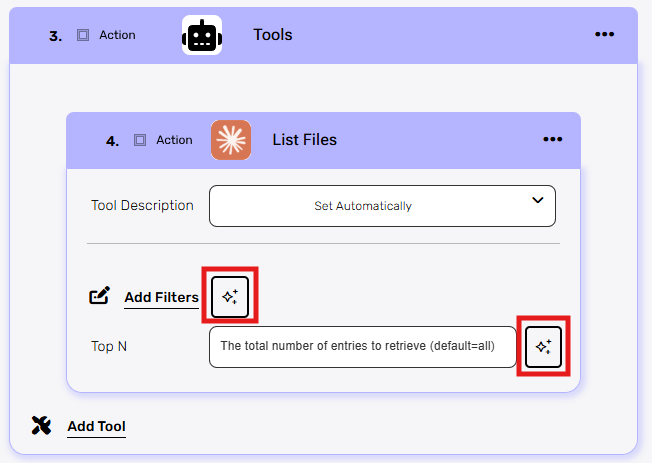The width and height of the screenshot is (652, 463).
Task: Click the List Files step title
Action: click(x=305, y=140)
